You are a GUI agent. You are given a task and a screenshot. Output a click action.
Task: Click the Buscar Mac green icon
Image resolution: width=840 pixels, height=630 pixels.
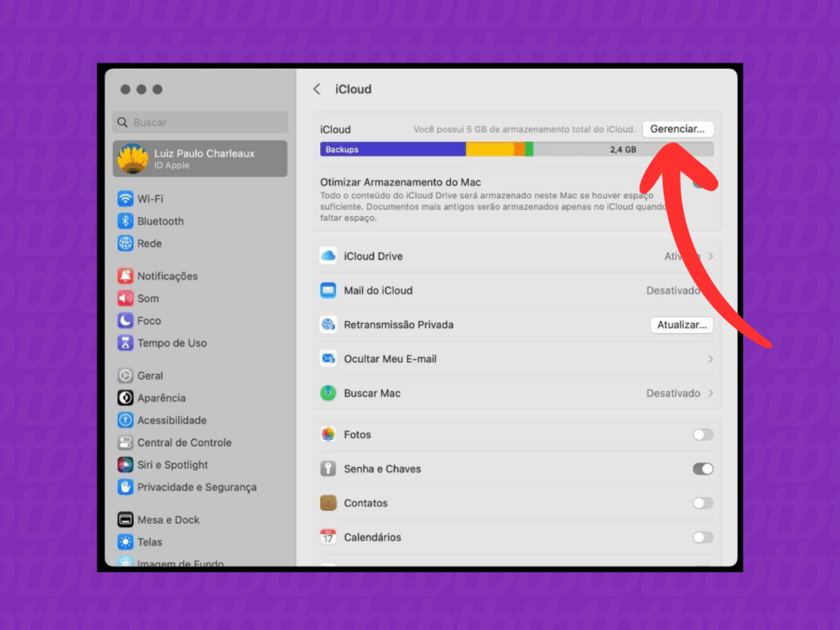point(328,392)
